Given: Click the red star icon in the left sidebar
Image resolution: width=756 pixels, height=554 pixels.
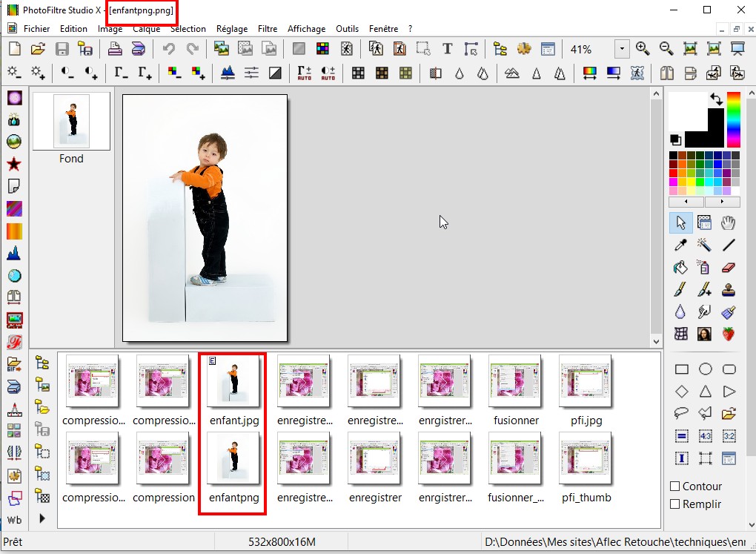Looking at the screenshot, I should click(x=14, y=164).
